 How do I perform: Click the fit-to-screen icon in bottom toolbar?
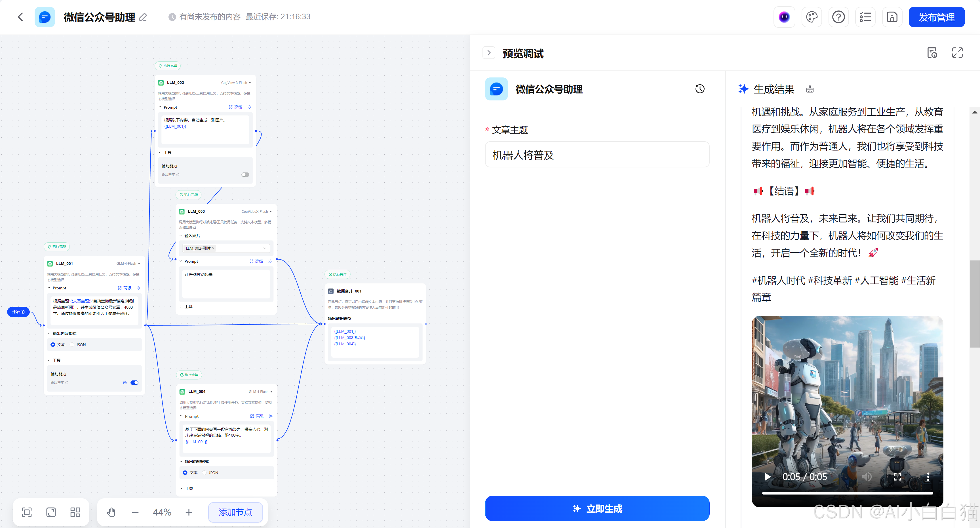[26, 512]
